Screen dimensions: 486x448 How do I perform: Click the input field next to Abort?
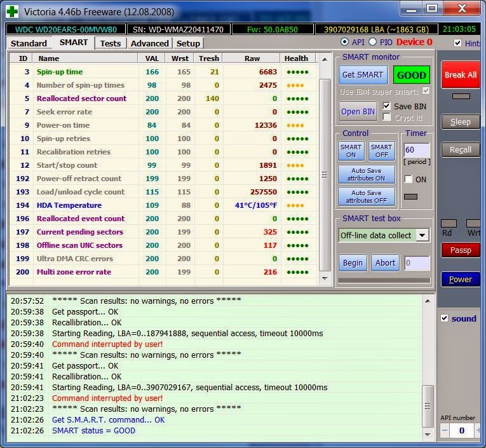[x=417, y=263]
